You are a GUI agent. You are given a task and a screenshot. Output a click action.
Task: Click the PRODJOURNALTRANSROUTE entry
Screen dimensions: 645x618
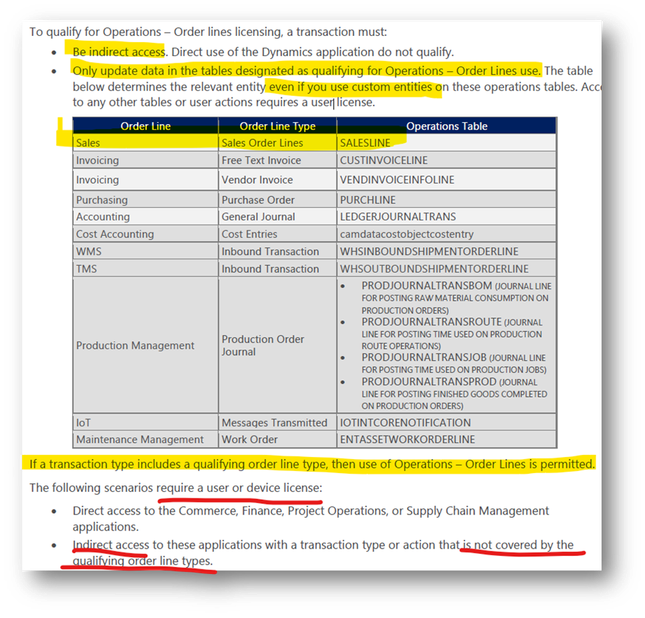[x=452, y=334]
